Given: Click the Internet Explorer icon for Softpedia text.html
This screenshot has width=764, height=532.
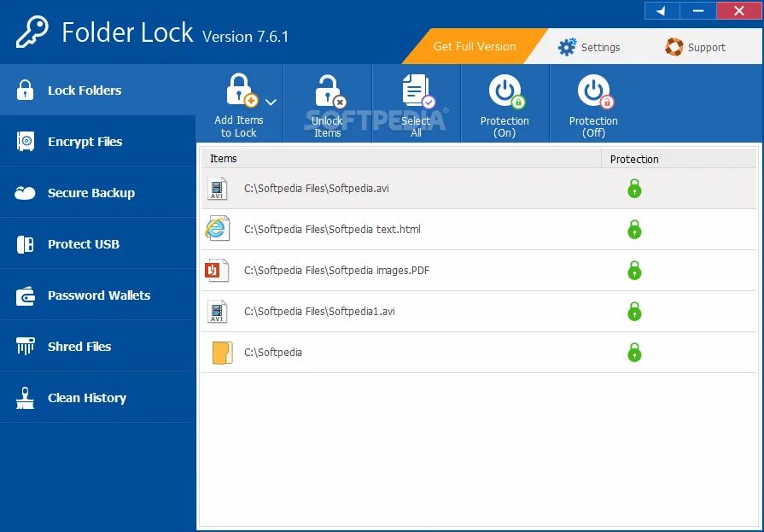Looking at the screenshot, I should [218, 228].
